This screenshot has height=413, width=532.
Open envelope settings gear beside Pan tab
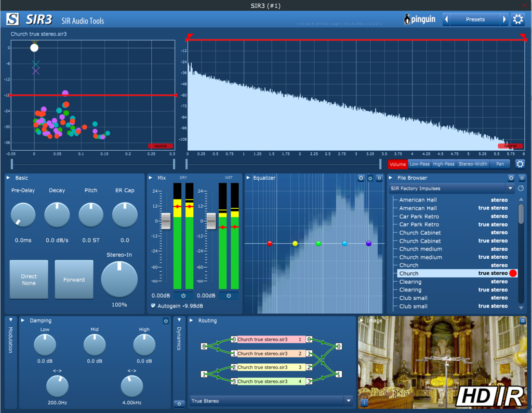point(520,164)
